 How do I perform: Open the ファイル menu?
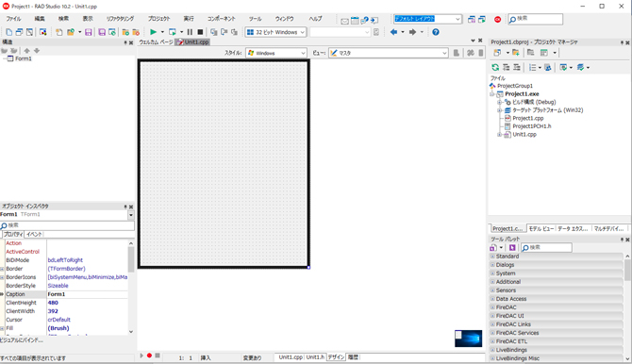pos(13,19)
